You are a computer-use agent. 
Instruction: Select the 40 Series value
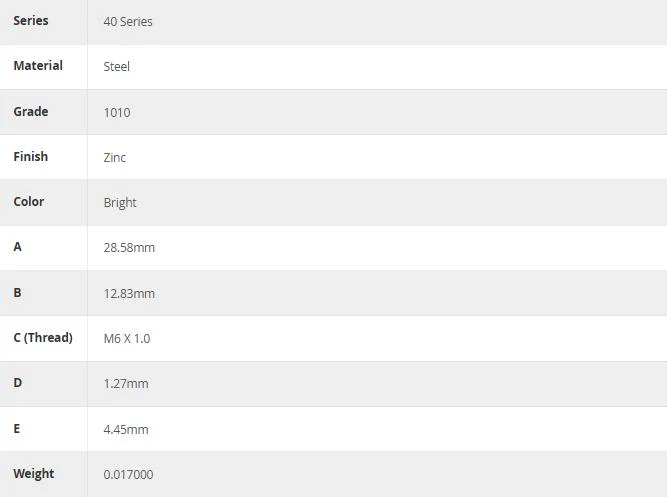(128, 21)
